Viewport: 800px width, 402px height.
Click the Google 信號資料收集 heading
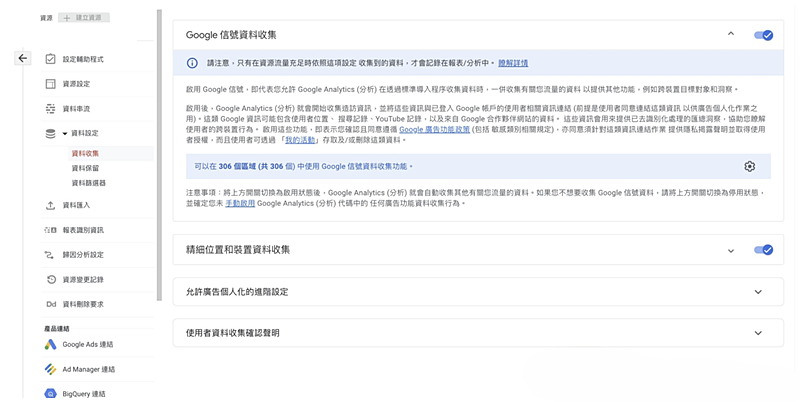point(231,35)
